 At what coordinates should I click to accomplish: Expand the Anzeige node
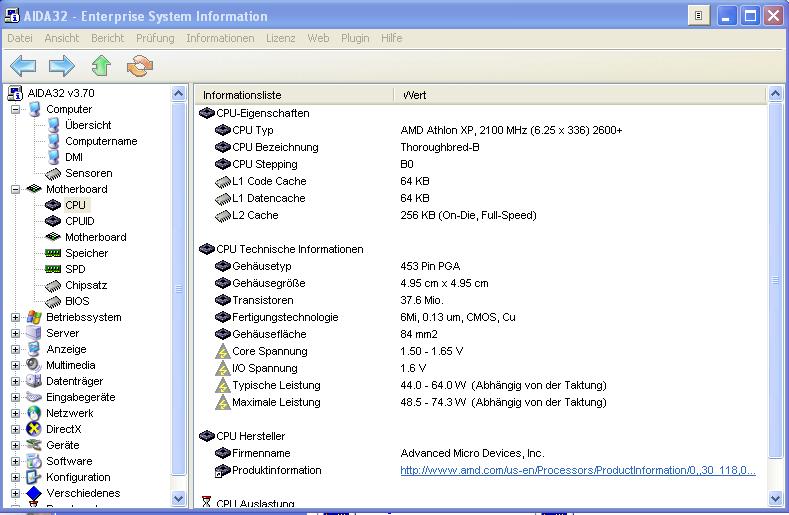[x=16, y=349]
